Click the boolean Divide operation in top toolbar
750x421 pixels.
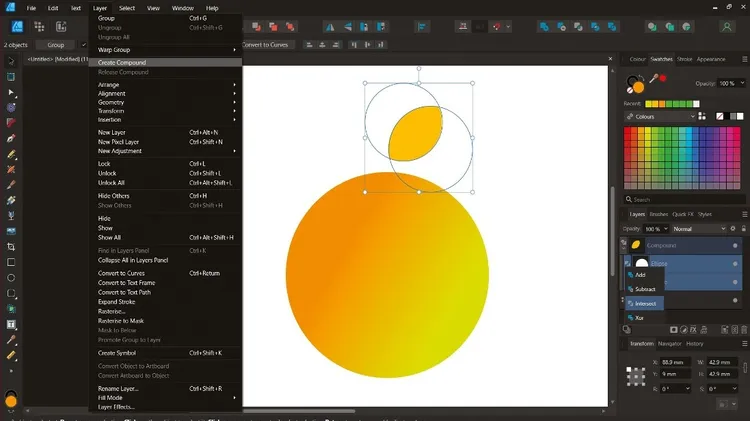pyautogui.click(x=612, y=27)
